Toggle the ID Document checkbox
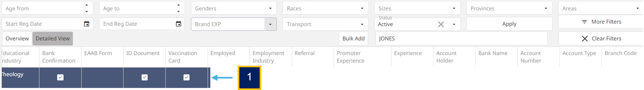This screenshot has height=90, width=644. click(x=145, y=77)
